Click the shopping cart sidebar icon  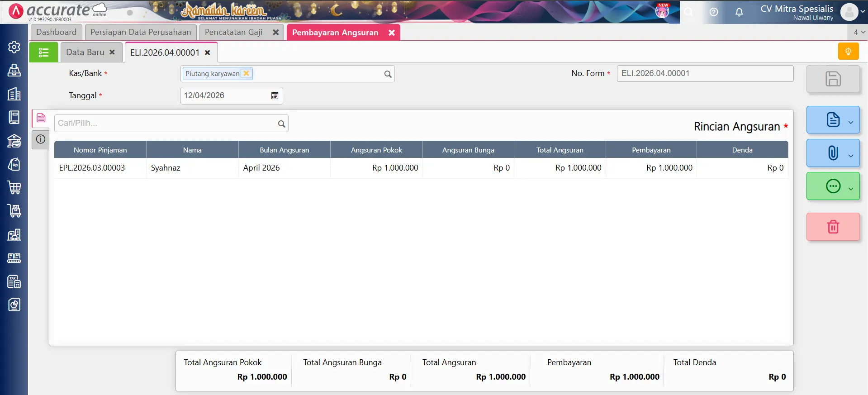[14, 187]
